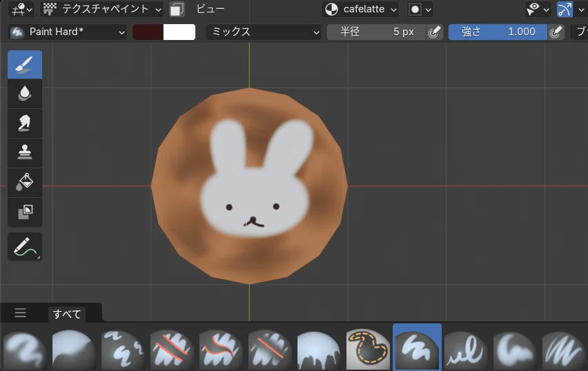The width and height of the screenshot is (588, 371).
Task: Click the sphere icon beside cafelatte
Action: 331,10
